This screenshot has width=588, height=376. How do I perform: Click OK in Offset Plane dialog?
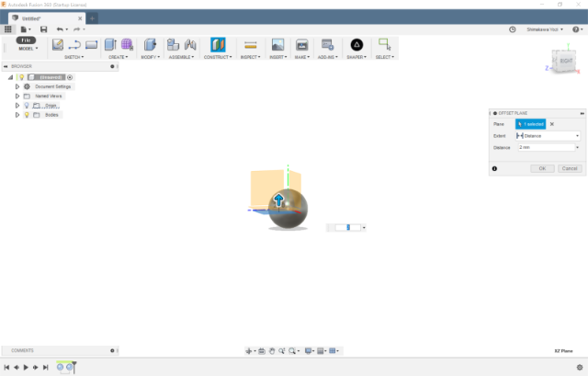coord(542,168)
